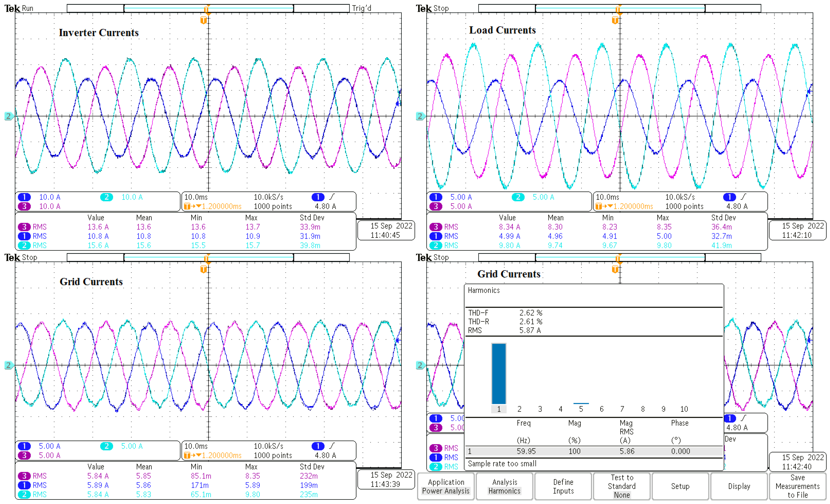
Task: Click the record view bar atop Inverter Currents
Action: [x=208, y=9]
